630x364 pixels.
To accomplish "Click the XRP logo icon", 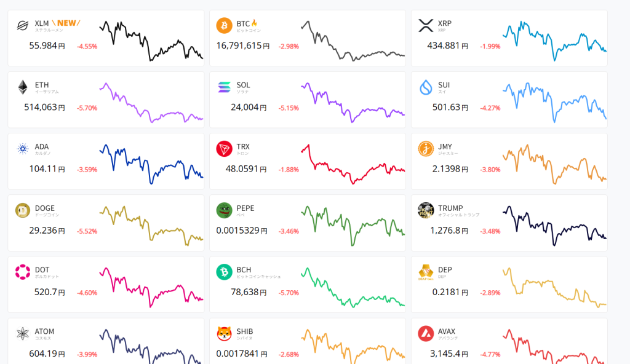I will tap(426, 26).
